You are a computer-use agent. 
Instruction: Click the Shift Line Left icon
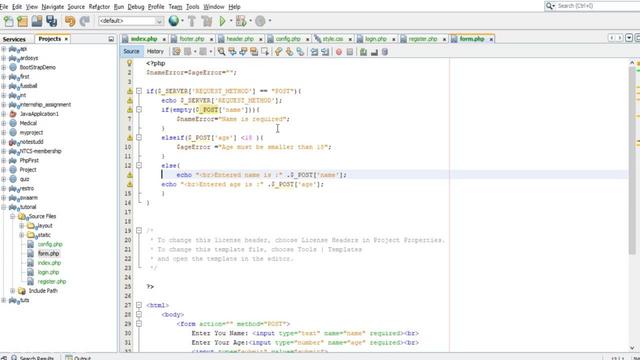click(x=314, y=52)
